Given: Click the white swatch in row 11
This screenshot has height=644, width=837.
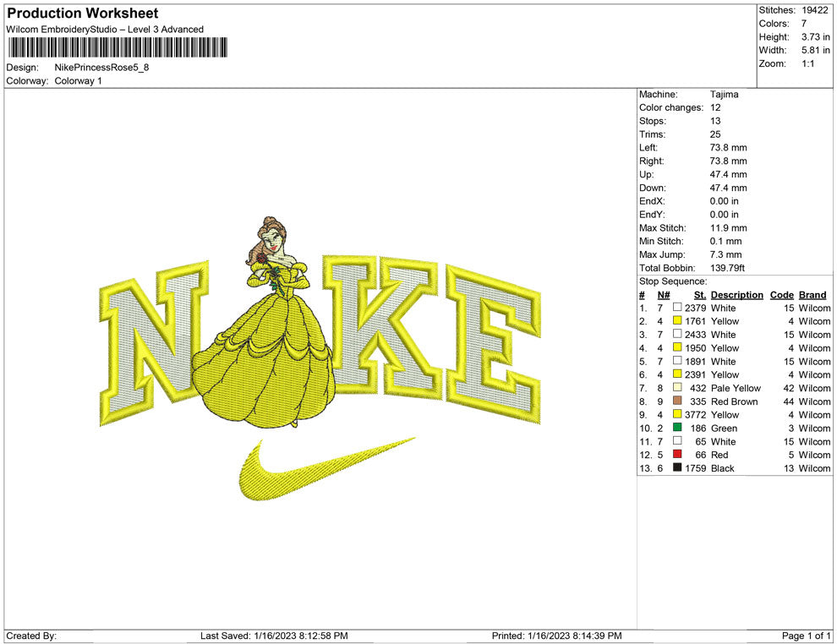Looking at the screenshot, I should [677, 440].
